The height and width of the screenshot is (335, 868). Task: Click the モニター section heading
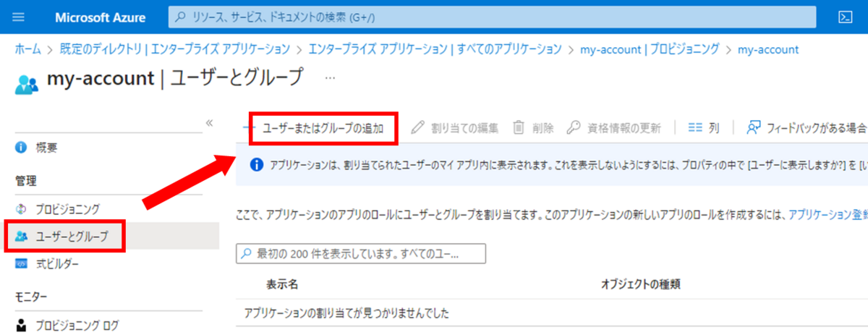(30, 297)
